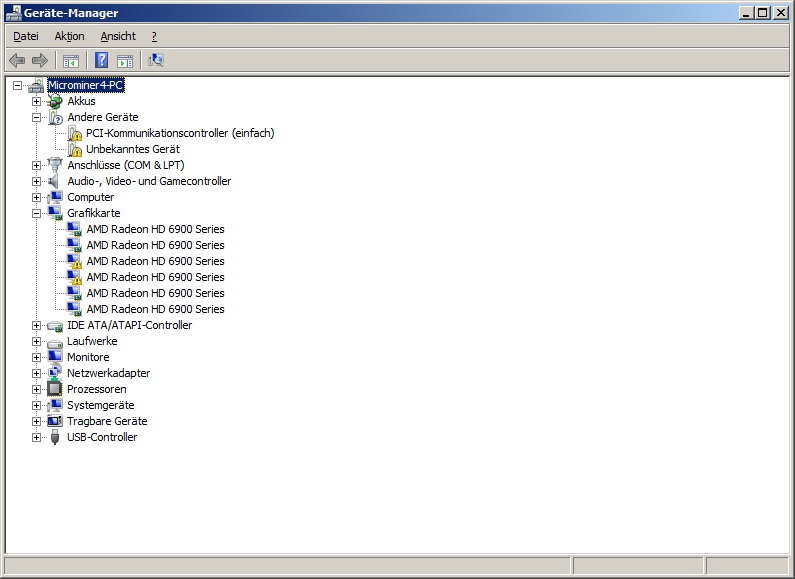Click the Grafikkarte display adapter icon
Image resolution: width=795 pixels, height=579 pixels.
coord(55,213)
